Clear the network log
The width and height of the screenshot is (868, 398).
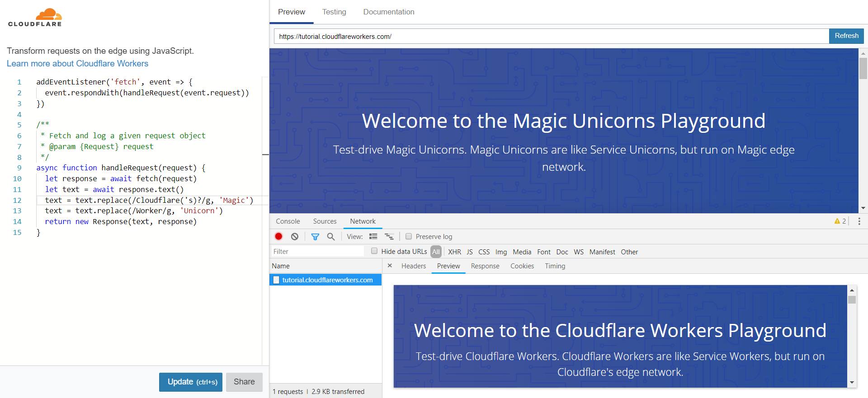pos(295,236)
